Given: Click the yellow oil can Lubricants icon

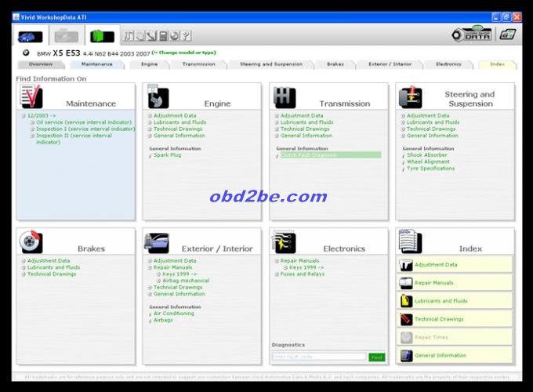Looking at the screenshot, I should pyautogui.click(x=406, y=301).
